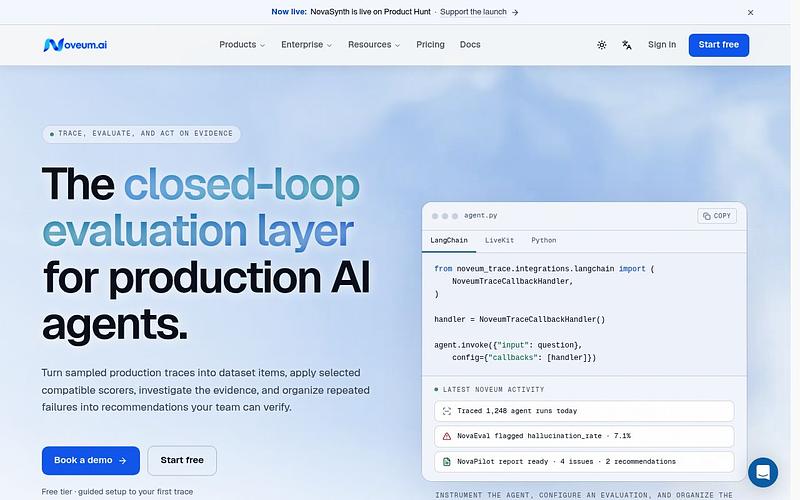Switch to the LiveKit code tab

499,240
